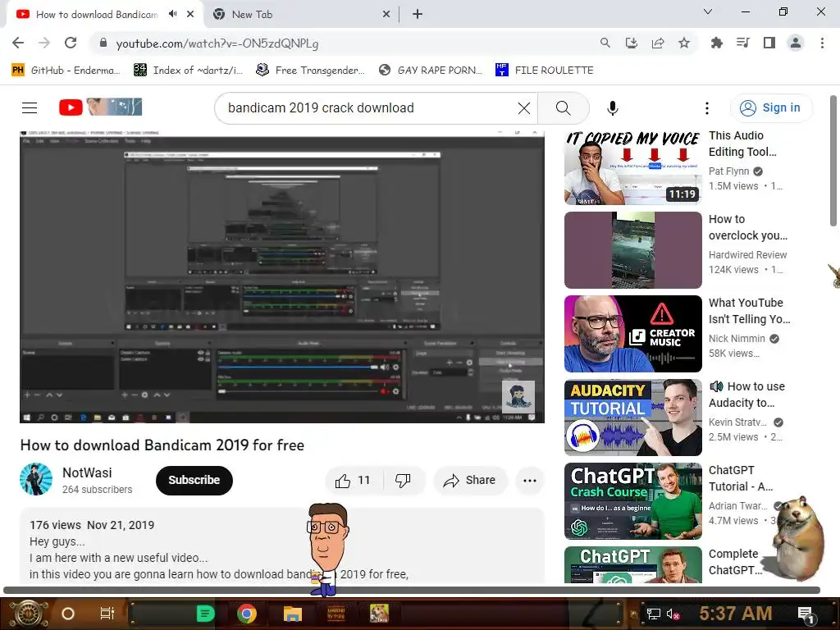The image size is (840, 630).
Task: Open the NotWasi channel name link
Action: click(x=87, y=472)
